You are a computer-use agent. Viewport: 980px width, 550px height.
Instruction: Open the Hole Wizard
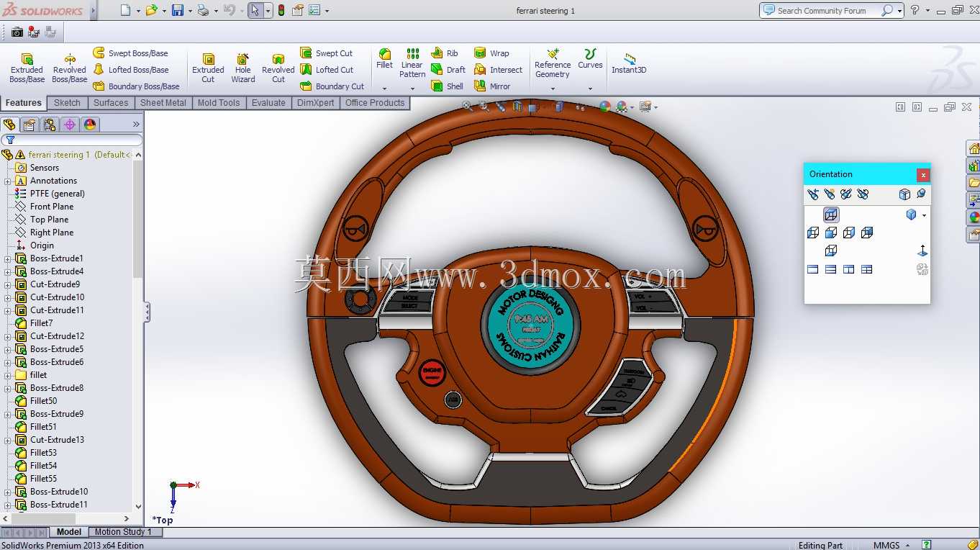pyautogui.click(x=243, y=68)
